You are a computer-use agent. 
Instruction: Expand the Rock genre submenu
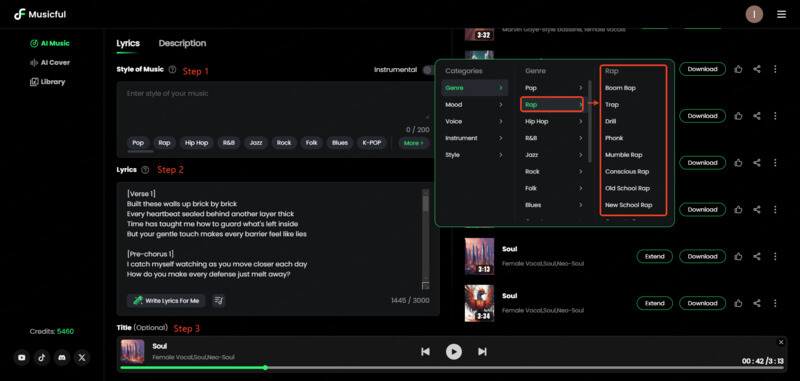[554, 172]
